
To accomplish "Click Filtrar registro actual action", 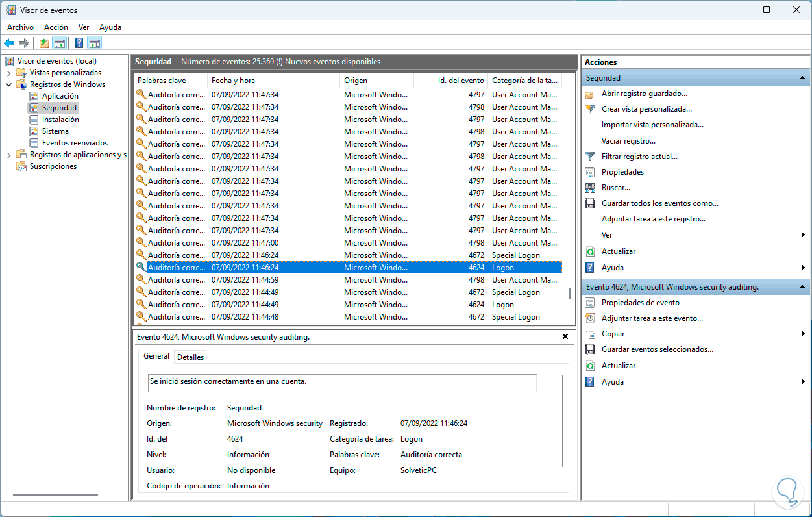I will point(639,157).
